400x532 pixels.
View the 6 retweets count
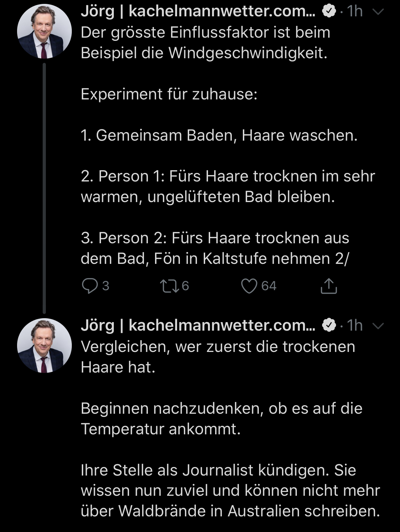(185, 286)
